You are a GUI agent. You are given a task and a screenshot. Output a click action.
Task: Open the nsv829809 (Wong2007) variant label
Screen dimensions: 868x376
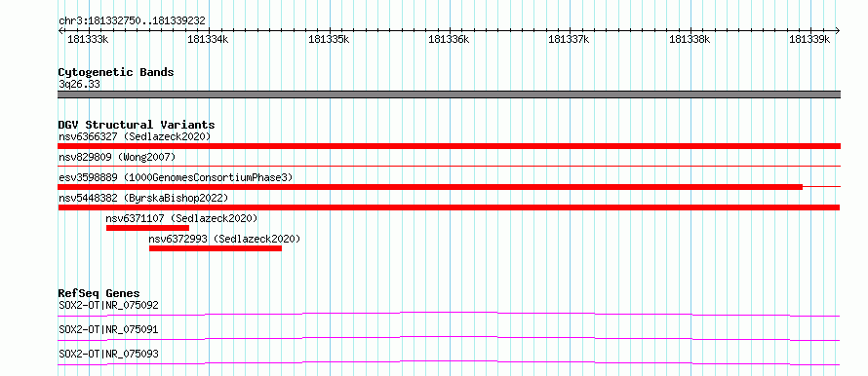117,157
